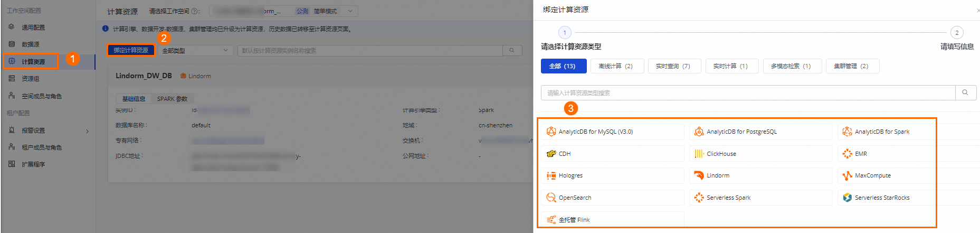
Task: Open 空间成员与角色 sidebar item
Action: [42, 96]
